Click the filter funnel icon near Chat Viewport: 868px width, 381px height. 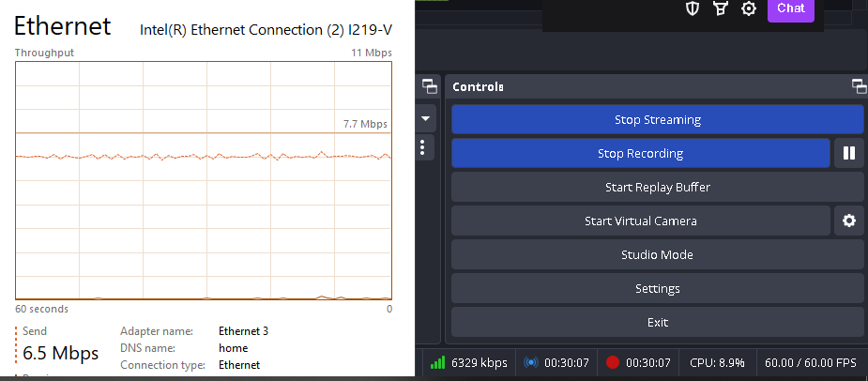coord(720,8)
